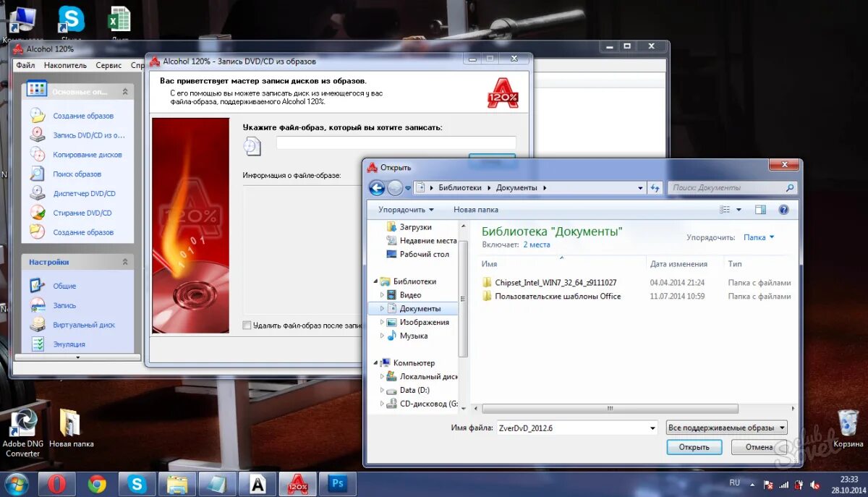
Task: Select the Пользовательские шаблоны Office folder
Action: point(551,297)
